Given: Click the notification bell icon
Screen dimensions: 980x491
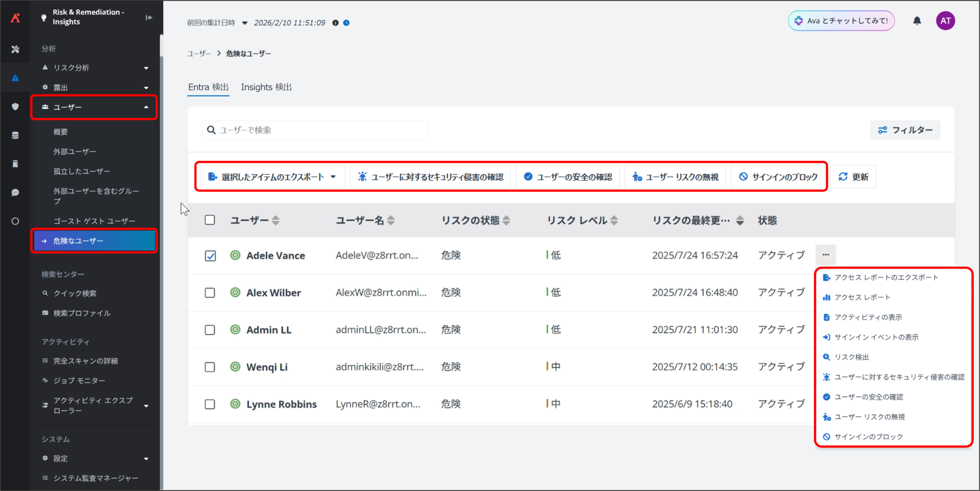Looking at the screenshot, I should click(x=917, y=21).
